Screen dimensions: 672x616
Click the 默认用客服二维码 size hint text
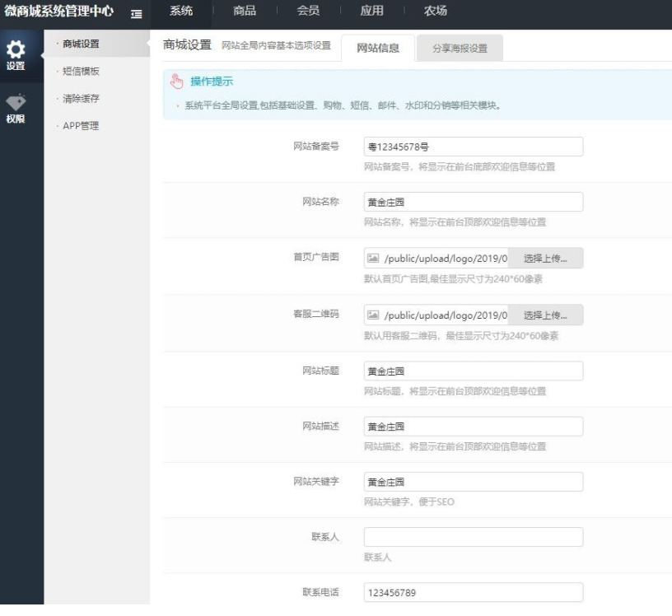tap(461, 336)
